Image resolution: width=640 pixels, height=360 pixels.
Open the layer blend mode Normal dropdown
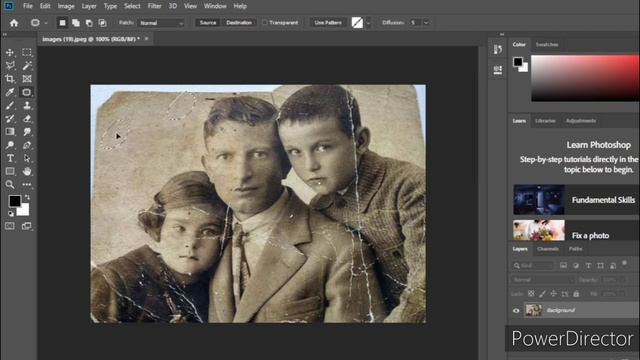coord(542,280)
